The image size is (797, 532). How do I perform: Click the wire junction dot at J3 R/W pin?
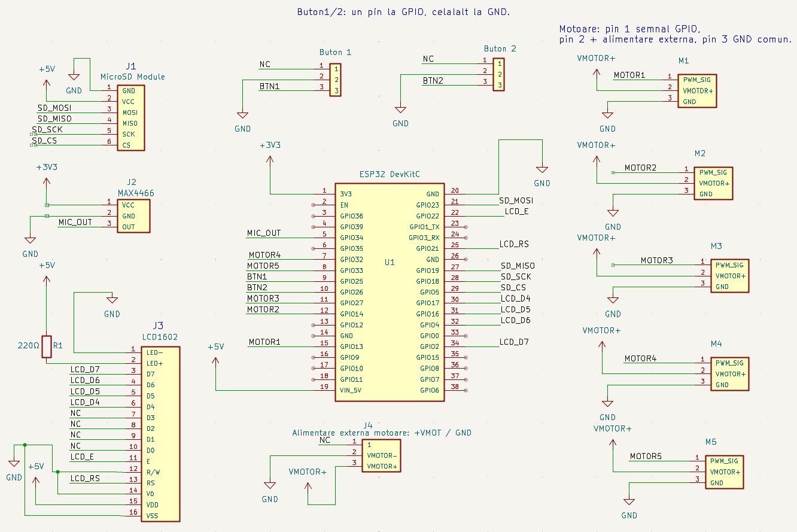click(57, 472)
